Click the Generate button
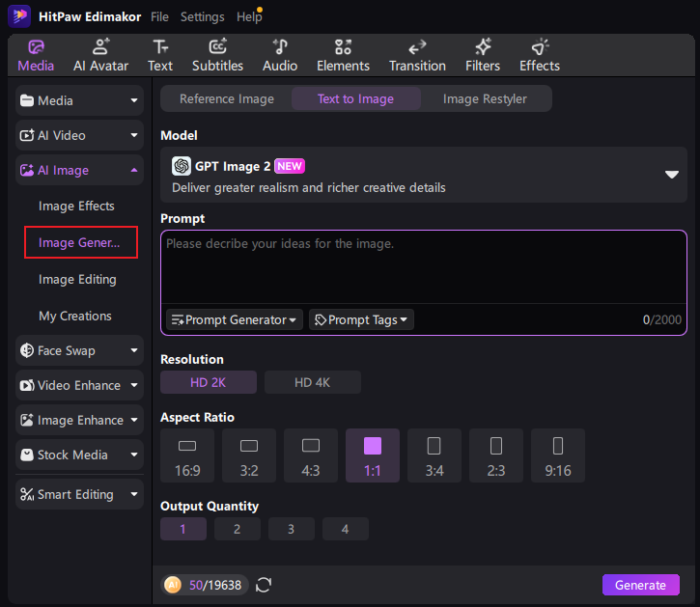 click(x=641, y=585)
